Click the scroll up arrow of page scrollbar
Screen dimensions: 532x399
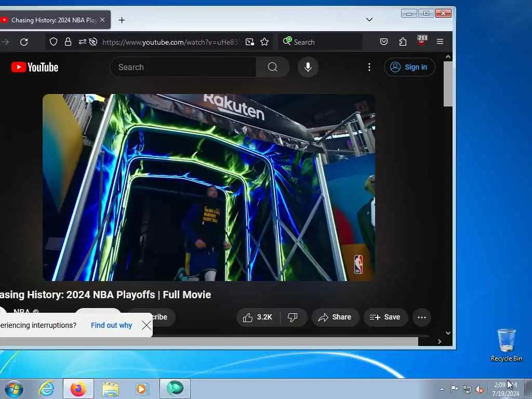(448, 57)
